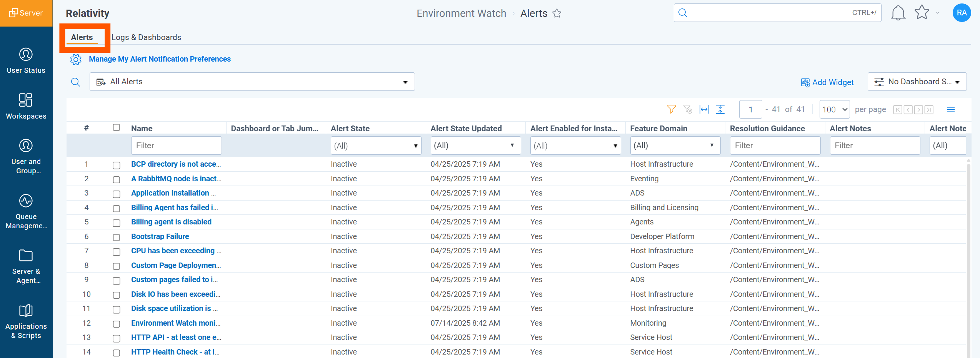Click the Server & Agent folder icon
This screenshot has width=980, height=358.
tap(26, 256)
